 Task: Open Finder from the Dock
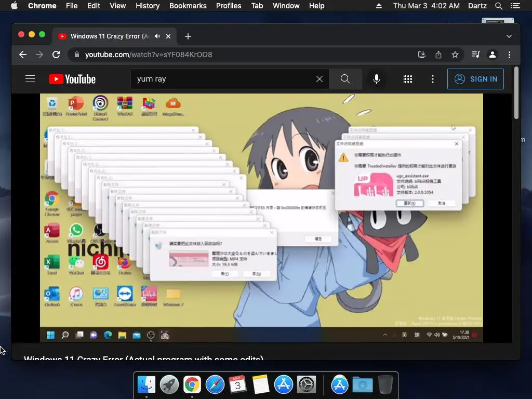coord(146,385)
